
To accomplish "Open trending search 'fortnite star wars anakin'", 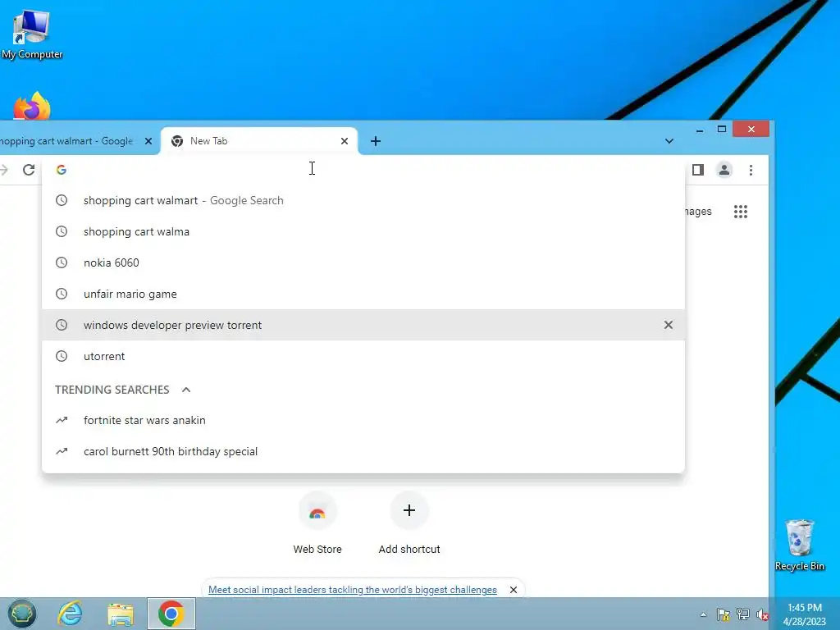I will click(363, 421).
